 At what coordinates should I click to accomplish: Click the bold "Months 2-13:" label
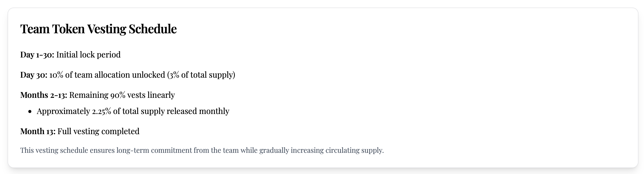[43, 95]
